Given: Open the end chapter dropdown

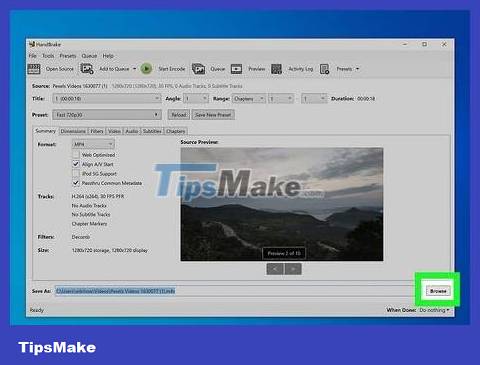Looking at the screenshot, I should [x=314, y=99].
